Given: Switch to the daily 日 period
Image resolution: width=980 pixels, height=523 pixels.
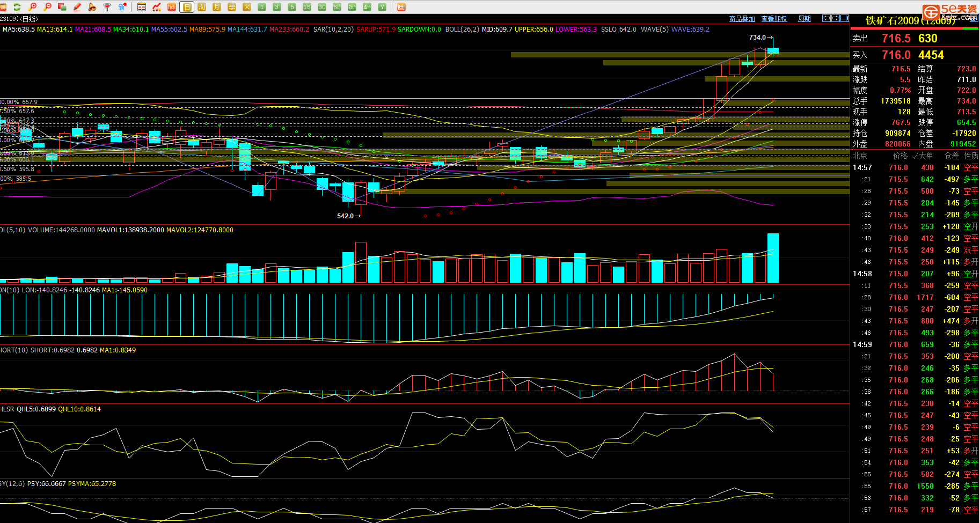Looking at the screenshot, I should pyautogui.click(x=187, y=7).
